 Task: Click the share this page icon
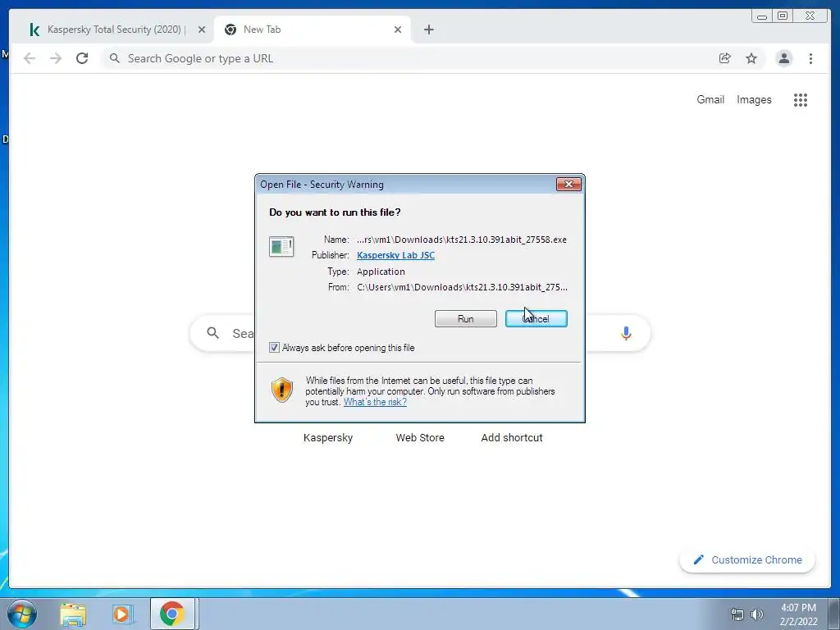[725, 58]
